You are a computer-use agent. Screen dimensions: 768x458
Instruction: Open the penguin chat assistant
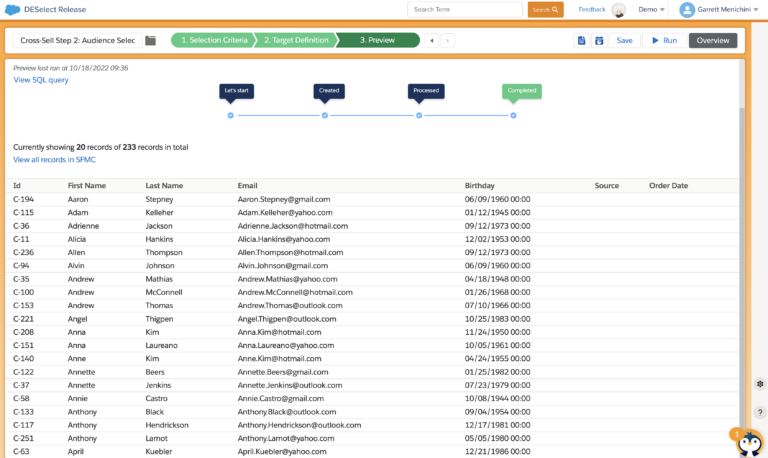[749, 442]
